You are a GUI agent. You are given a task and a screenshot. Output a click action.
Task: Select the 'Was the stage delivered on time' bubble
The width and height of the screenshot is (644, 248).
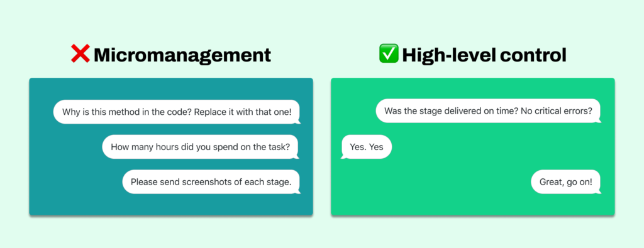tap(488, 111)
